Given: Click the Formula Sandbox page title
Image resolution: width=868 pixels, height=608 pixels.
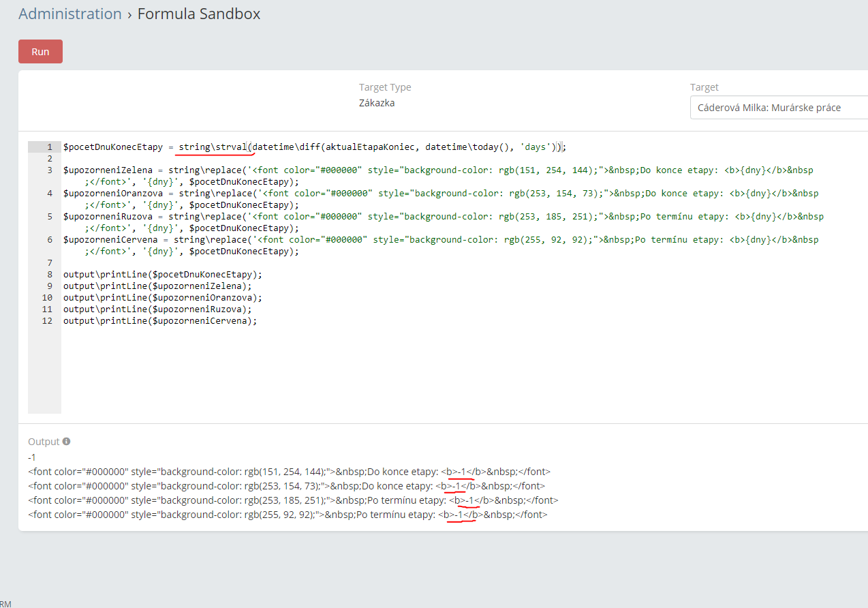Looking at the screenshot, I should 198,14.
